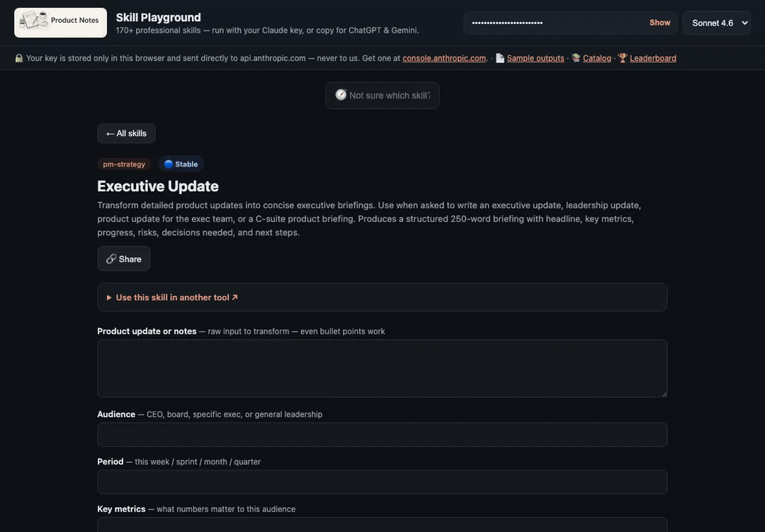Click the chain link icon on Share

click(x=111, y=259)
